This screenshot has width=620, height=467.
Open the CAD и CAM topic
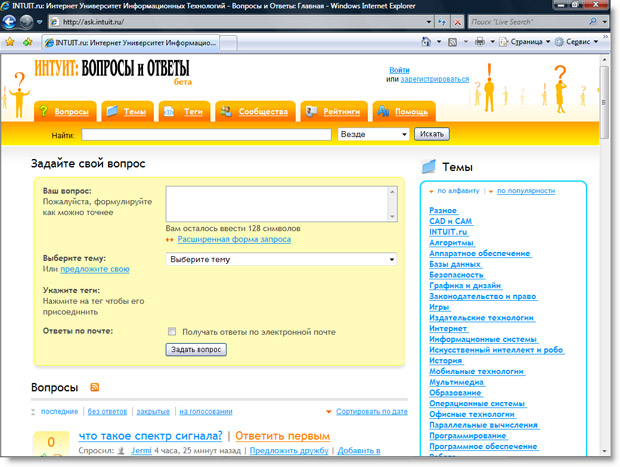click(x=451, y=221)
